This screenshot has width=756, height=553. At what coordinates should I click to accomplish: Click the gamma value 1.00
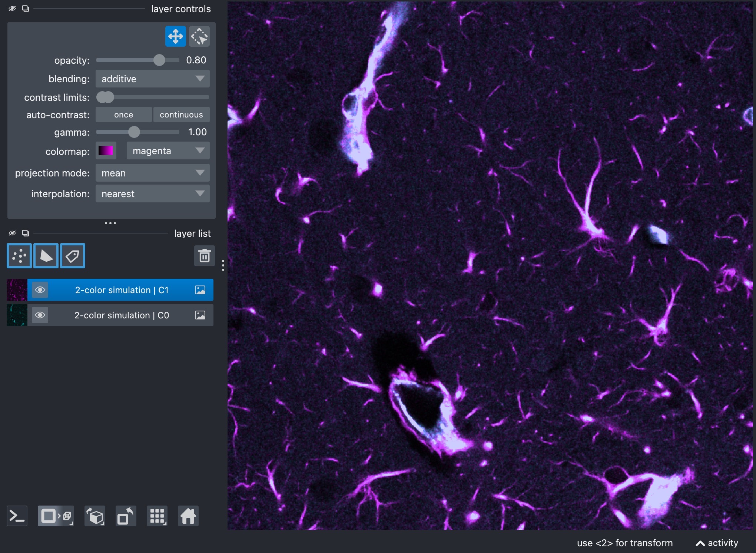197,132
